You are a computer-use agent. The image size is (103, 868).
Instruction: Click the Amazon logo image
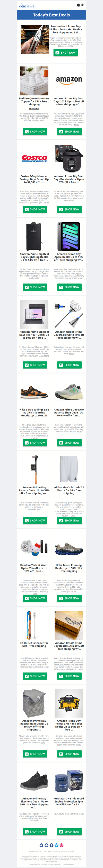coord(69,80)
